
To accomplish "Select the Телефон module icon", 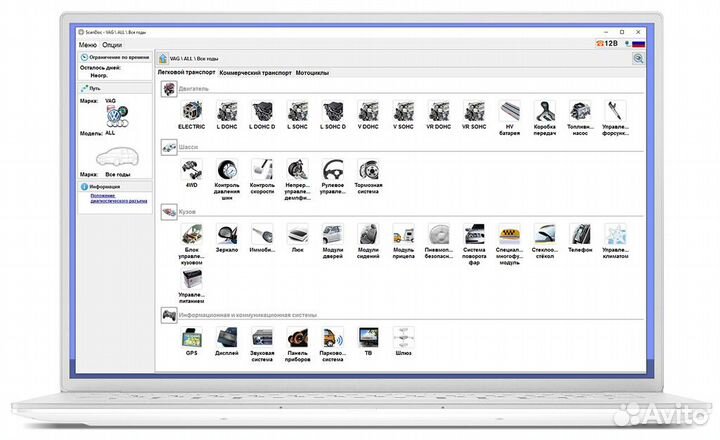I will point(580,234).
